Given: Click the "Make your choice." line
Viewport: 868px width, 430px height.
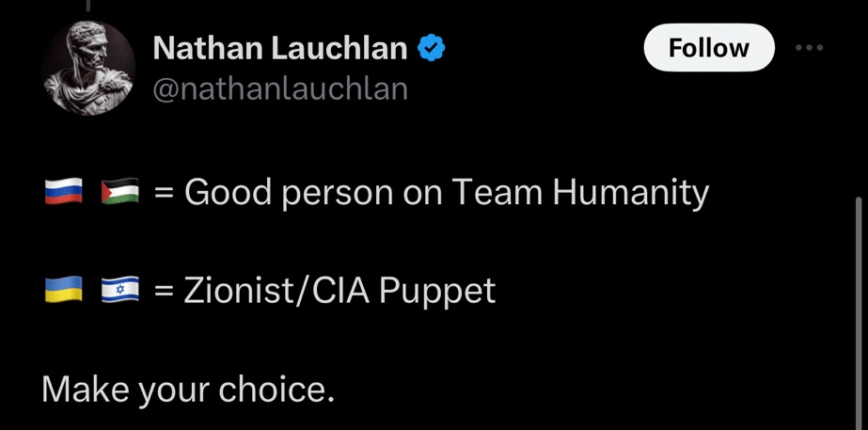Looking at the screenshot, I should [188, 389].
